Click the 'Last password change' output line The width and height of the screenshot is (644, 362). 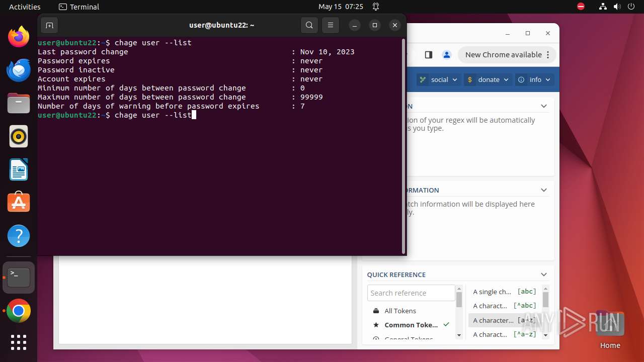(x=196, y=52)
